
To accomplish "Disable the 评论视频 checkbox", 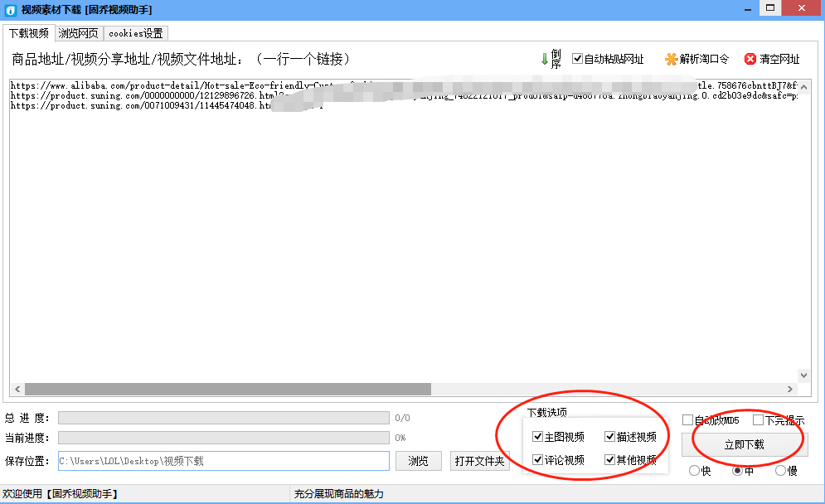I will click(537, 459).
